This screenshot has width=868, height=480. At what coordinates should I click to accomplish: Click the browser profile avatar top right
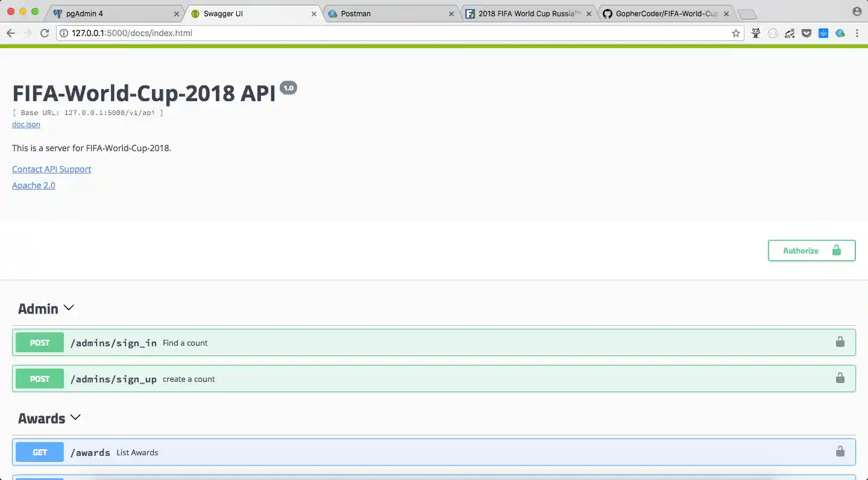click(857, 11)
